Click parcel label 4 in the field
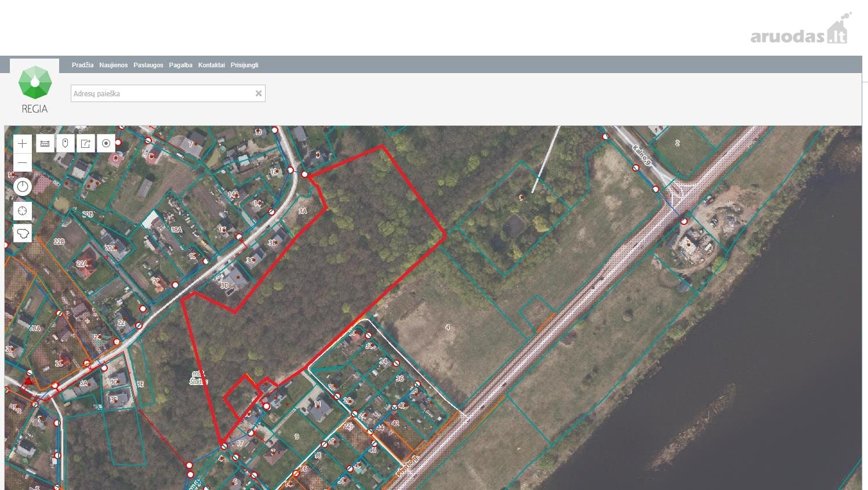 point(448,327)
